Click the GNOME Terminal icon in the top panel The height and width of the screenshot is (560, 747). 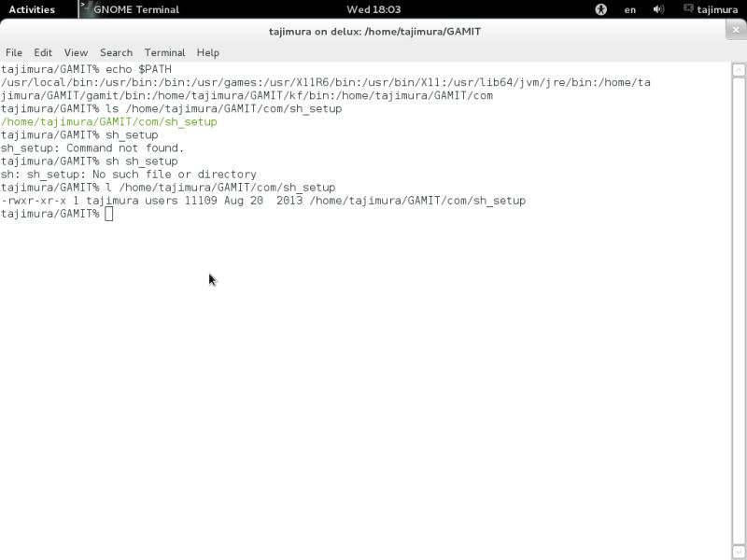pyautogui.click(x=87, y=9)
